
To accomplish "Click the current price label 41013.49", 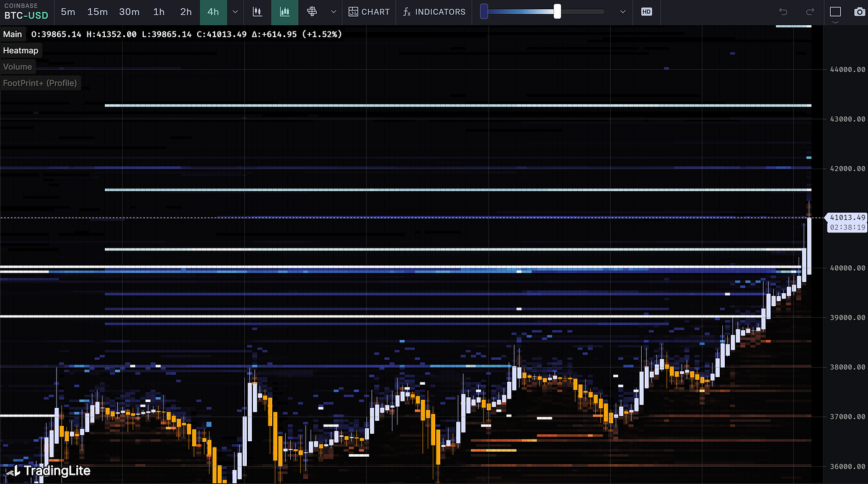I will click(847, 218).
